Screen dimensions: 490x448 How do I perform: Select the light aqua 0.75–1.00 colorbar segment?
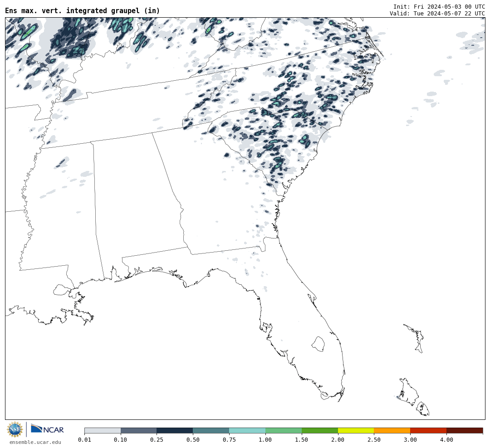point(247,431)
